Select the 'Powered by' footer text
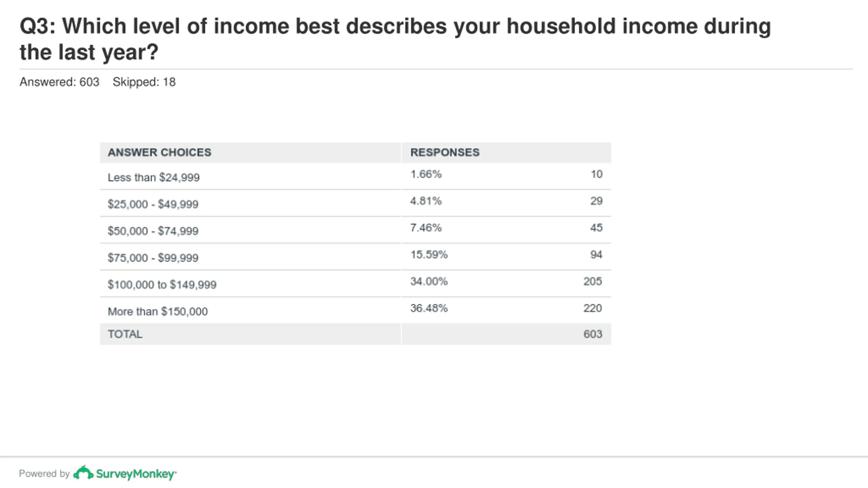This screenshot has height=488, width=868. (x=44, y=473)
